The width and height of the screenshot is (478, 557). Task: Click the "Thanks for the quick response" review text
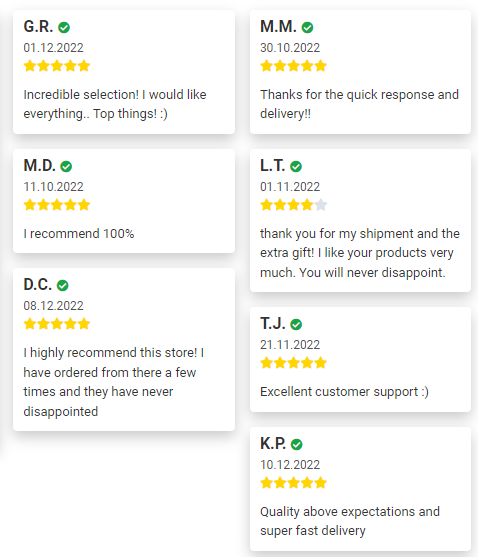(x=359, y=104)
